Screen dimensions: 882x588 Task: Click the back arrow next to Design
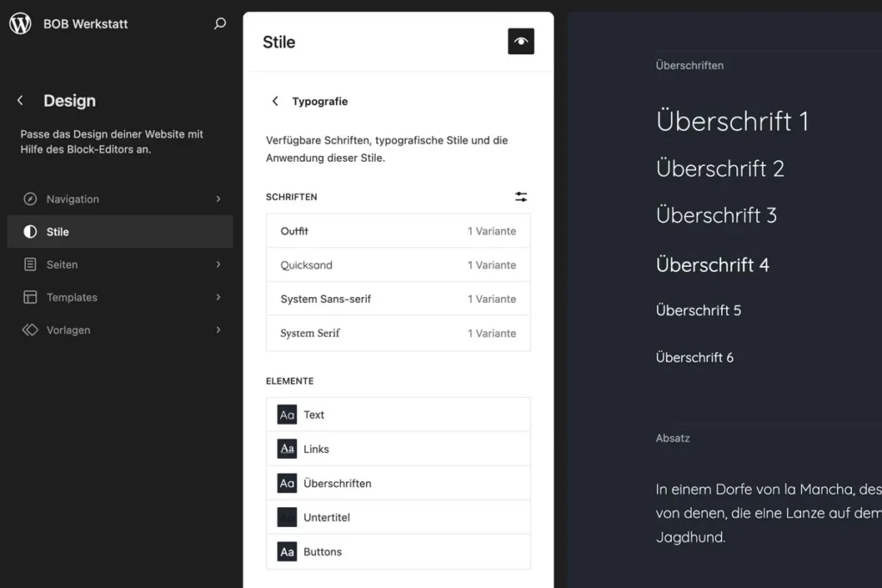20,100
